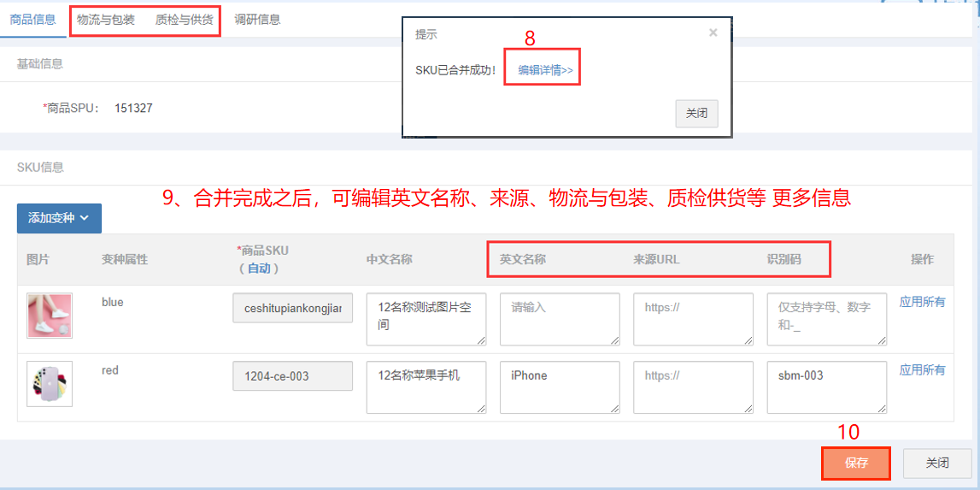Select the SPU value 151327
Viewport: 980px width, 490px height.
point(133,109)
